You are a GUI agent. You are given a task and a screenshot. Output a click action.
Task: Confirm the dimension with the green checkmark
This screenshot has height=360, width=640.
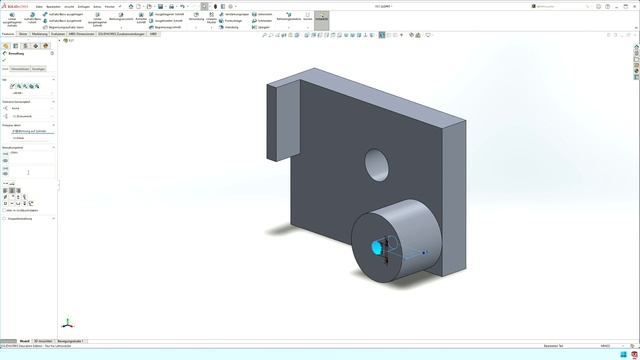pyautogui.click(x=4, y=60)
